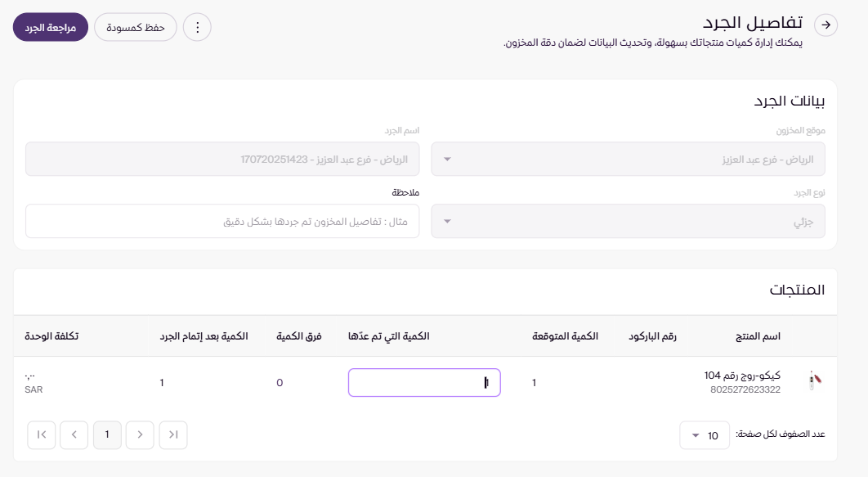Select page number 1 in pagination
This screenshot has width=868, height=477.
(107, 434)
